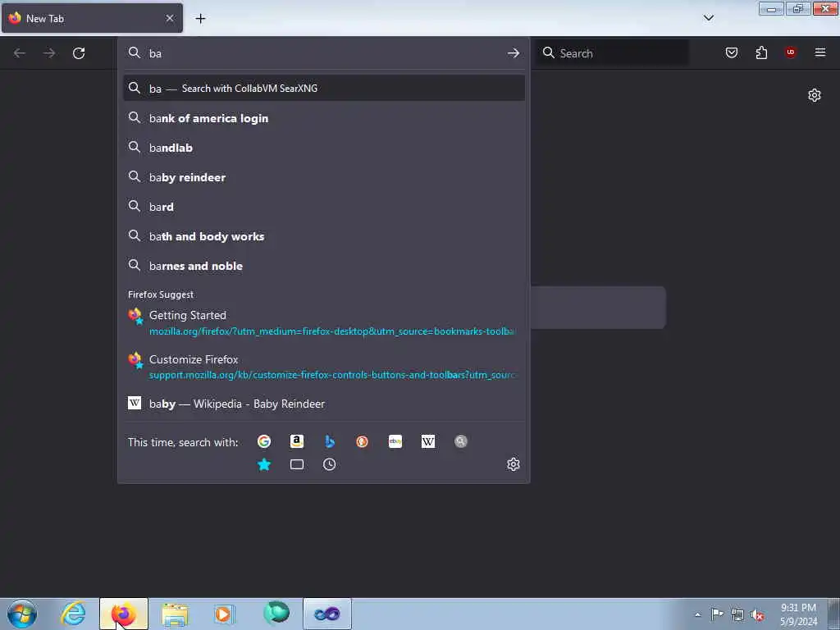
Task: Launch Internet Explorer from taskbar
Action: point(73,614)
